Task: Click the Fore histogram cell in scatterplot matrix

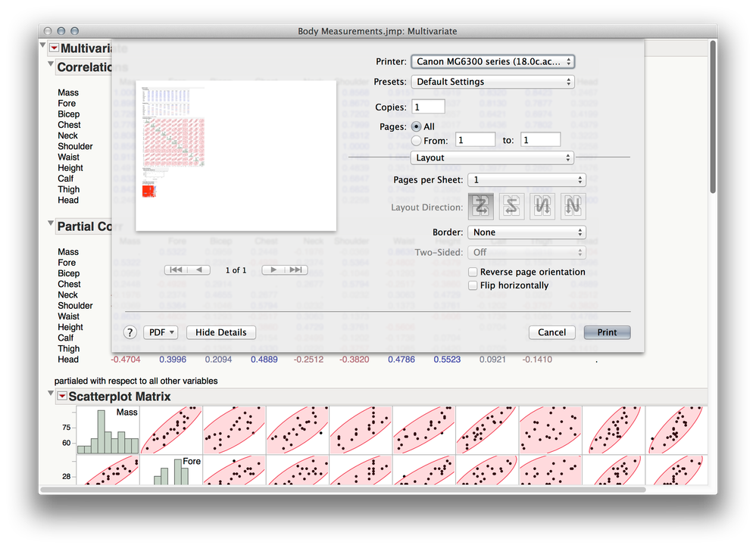Action: tap(170, 471)
